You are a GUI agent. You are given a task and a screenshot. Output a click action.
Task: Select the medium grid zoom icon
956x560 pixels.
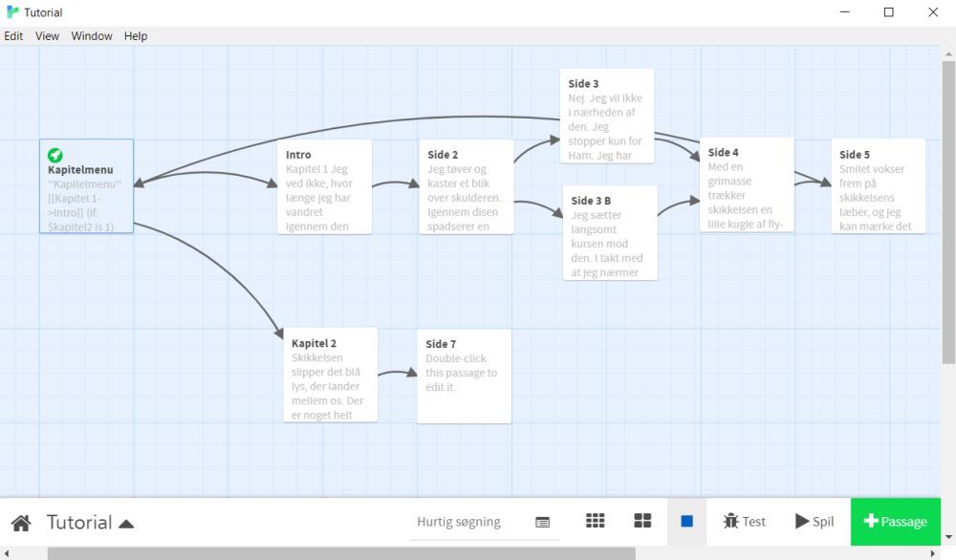[642, 521]
